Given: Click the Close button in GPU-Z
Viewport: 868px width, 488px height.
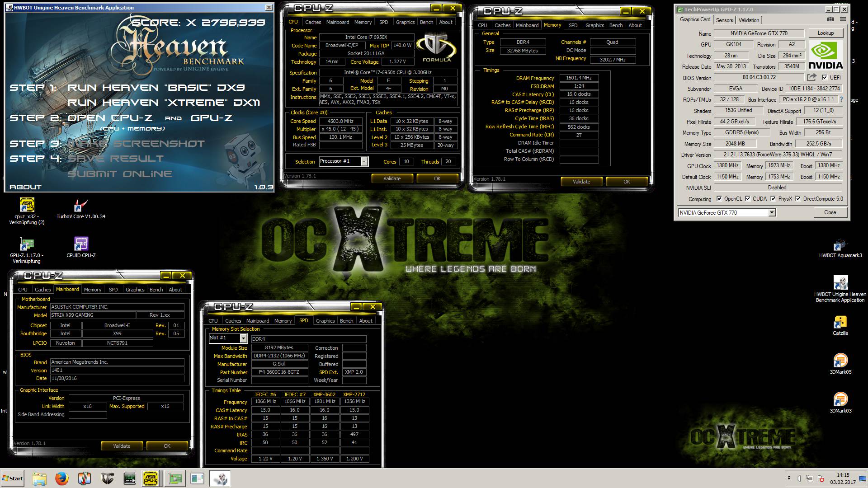Looking at the screenshot, I should click(x=830, y=212).
